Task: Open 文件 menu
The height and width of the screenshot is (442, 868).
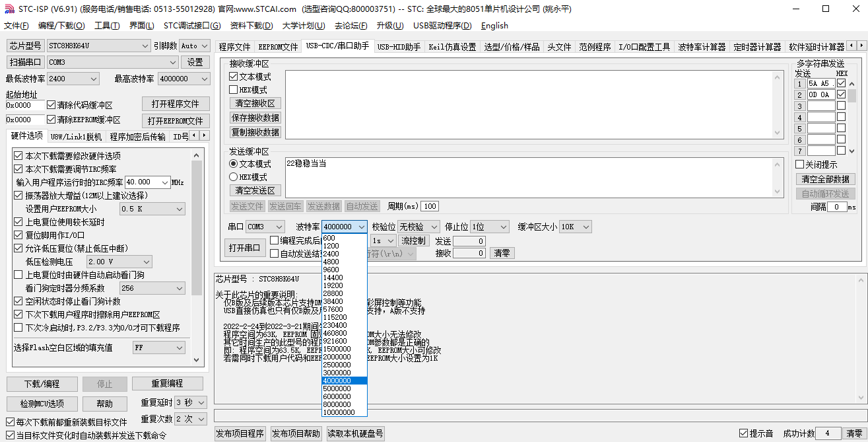Action: click(x=17, y=26)
